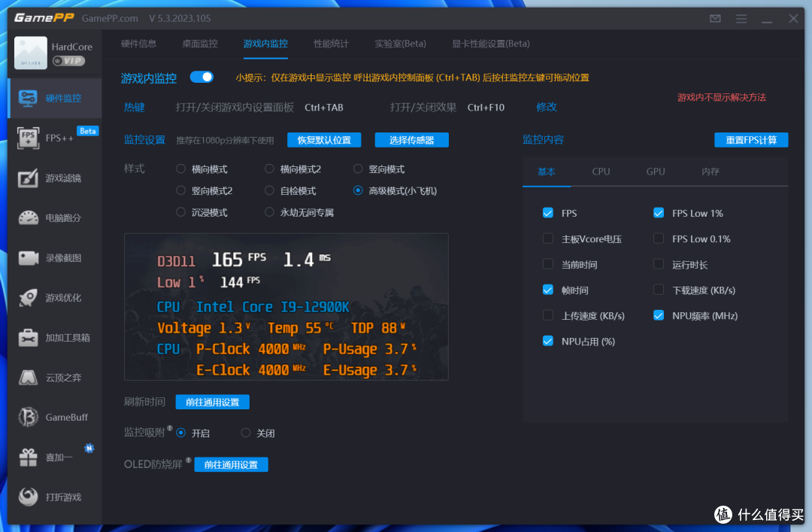Uncheck the FPS checkbox
Image resolution: width=812 pixels, height=532 pixels.
[x=548, y=213]
